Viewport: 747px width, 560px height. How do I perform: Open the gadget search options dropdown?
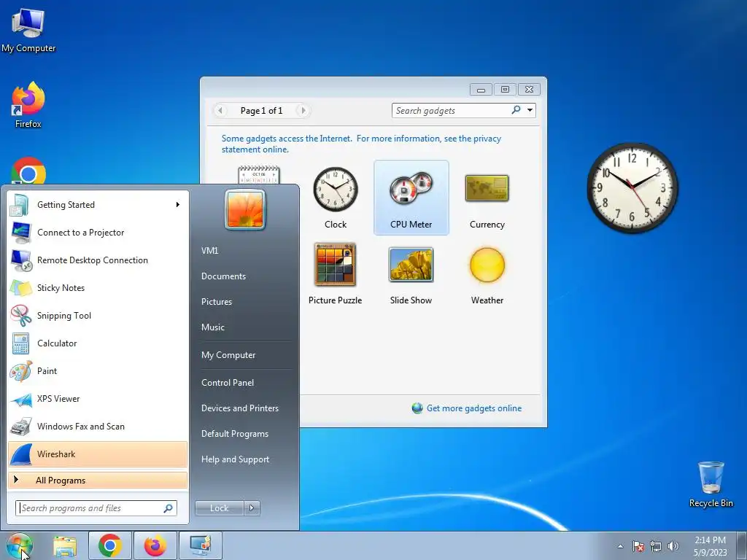coord(530,110)
